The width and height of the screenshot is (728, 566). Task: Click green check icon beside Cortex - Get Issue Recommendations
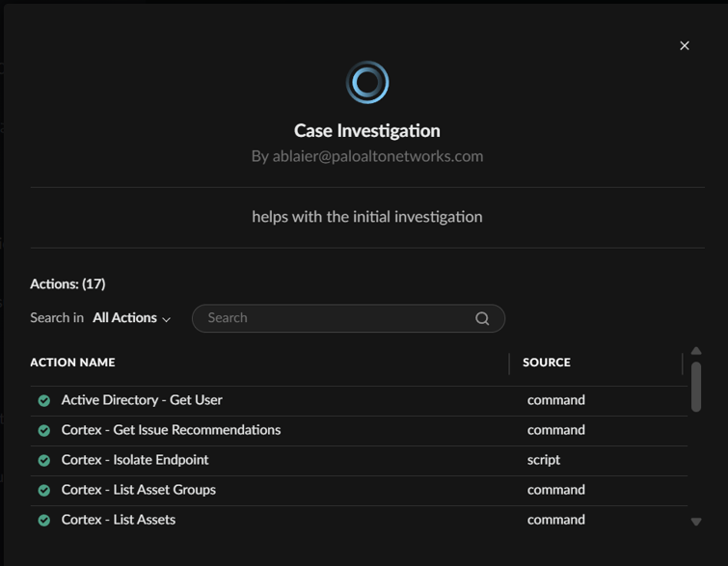[x=43, y=430]
